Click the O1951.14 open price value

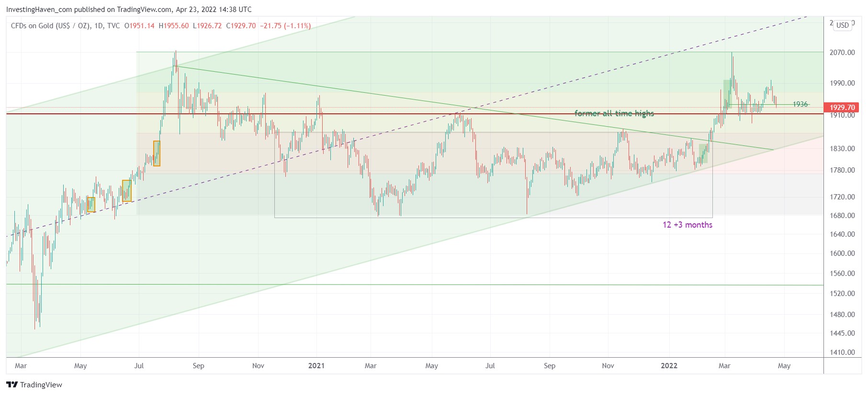[x=139, y=26]
